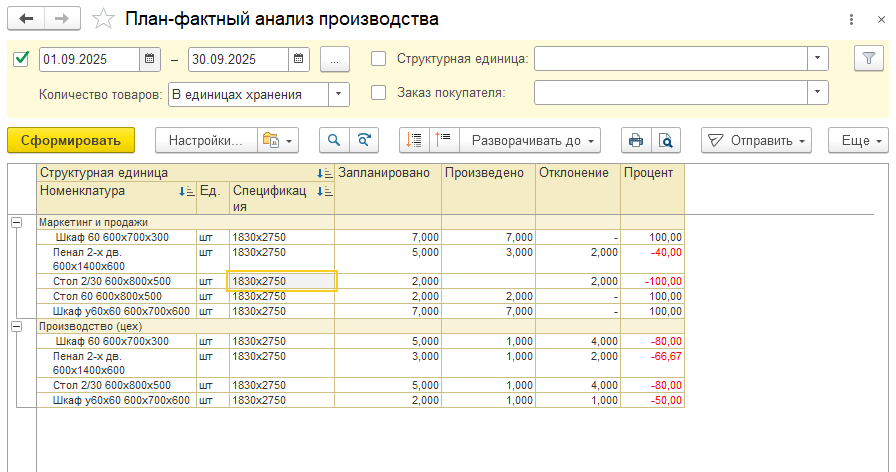This screenshot has width=896, height=472.
Task: Open calendar picker for end date 30.09.2025
Action: (299, 59)
